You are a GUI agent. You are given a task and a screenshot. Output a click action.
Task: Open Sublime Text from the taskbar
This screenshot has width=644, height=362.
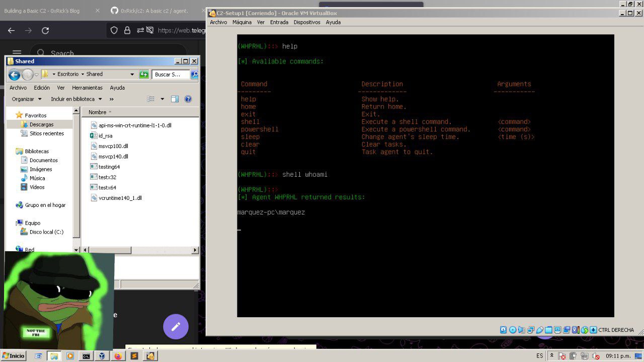[x=134, y=356]
